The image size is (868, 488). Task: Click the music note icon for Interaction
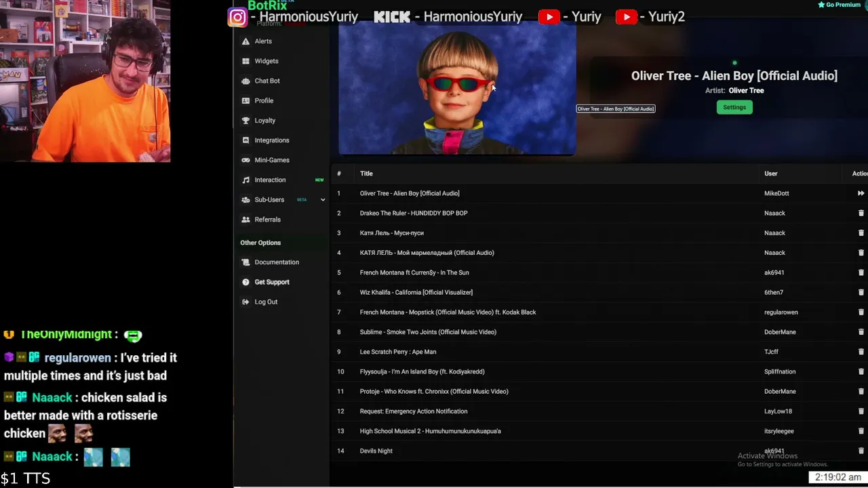tap(245, 180)
